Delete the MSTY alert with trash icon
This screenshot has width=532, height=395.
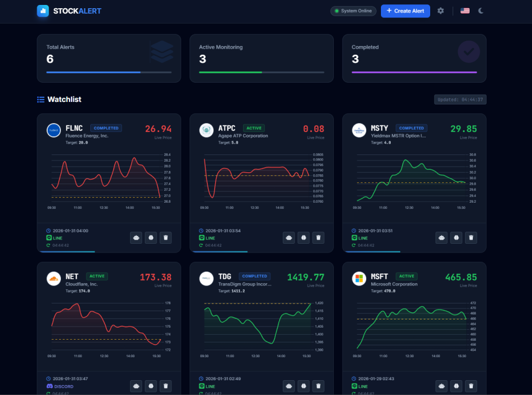coord(471,238)
